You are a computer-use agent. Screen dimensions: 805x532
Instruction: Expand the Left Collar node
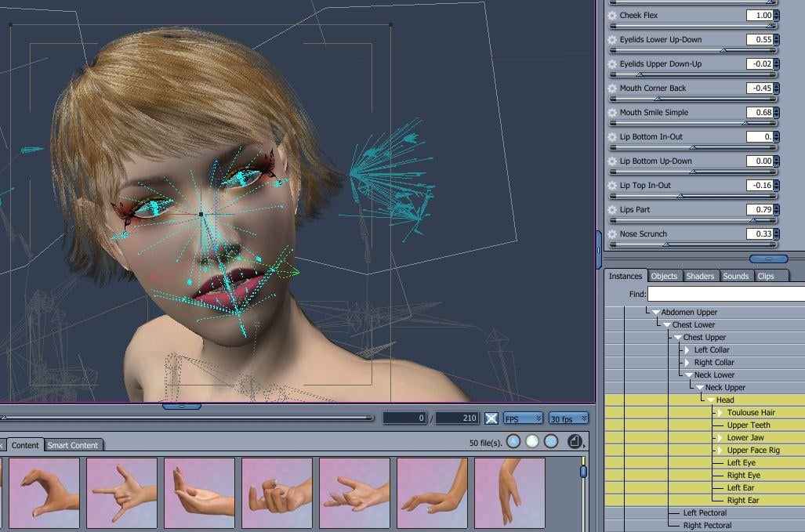point(687,350)
